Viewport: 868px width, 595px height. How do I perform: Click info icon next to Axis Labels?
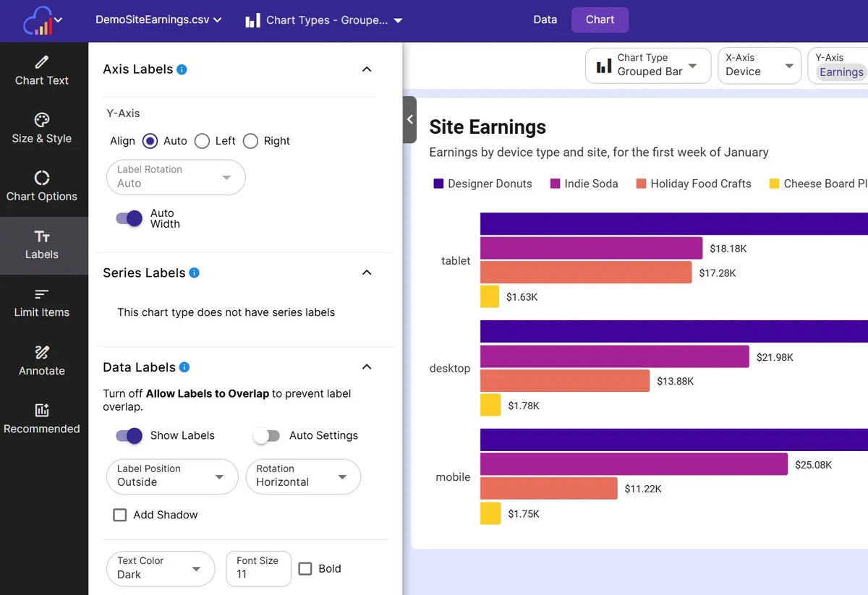pyautogui.click(x=182, y=69)
